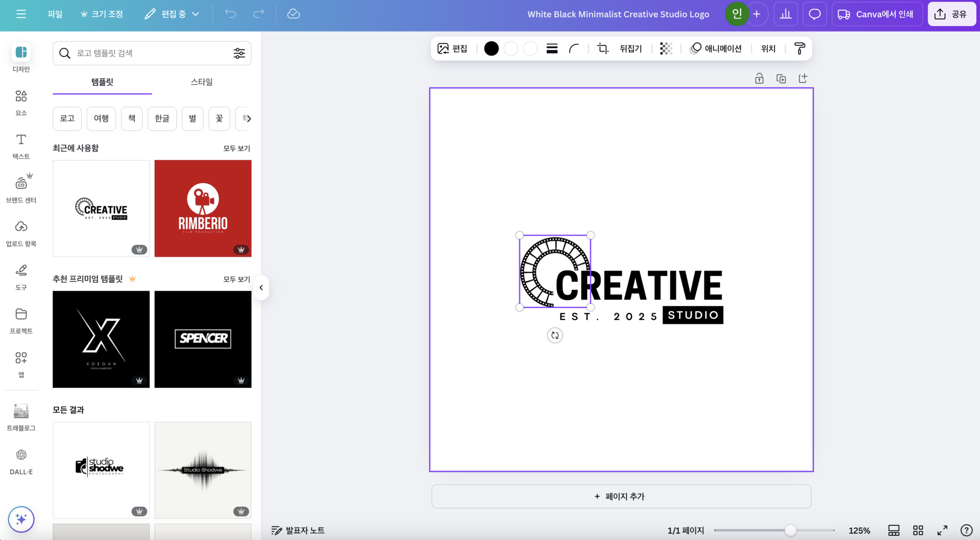980x540 pixels.
Task: Toggle grid view in bottom bar
Action: (918, 530)
